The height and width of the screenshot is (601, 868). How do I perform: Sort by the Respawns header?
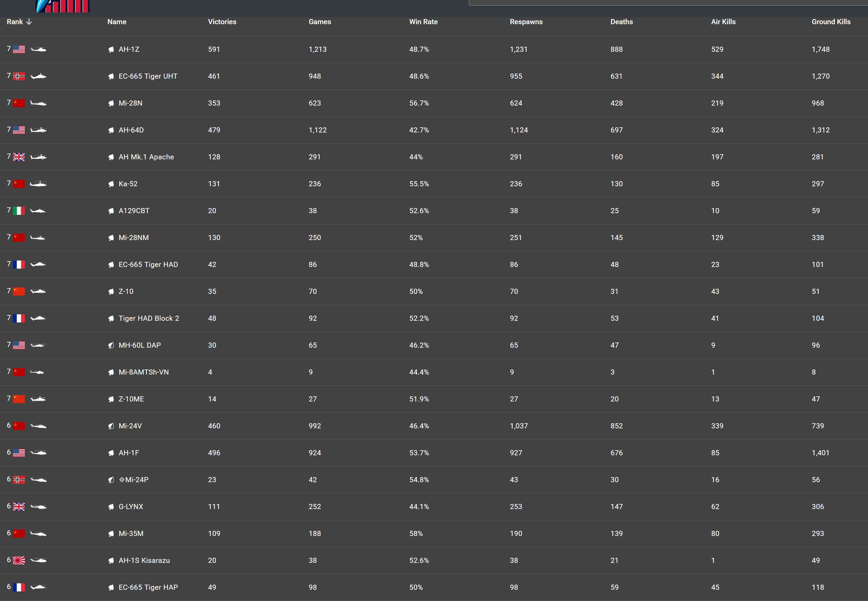526,22
